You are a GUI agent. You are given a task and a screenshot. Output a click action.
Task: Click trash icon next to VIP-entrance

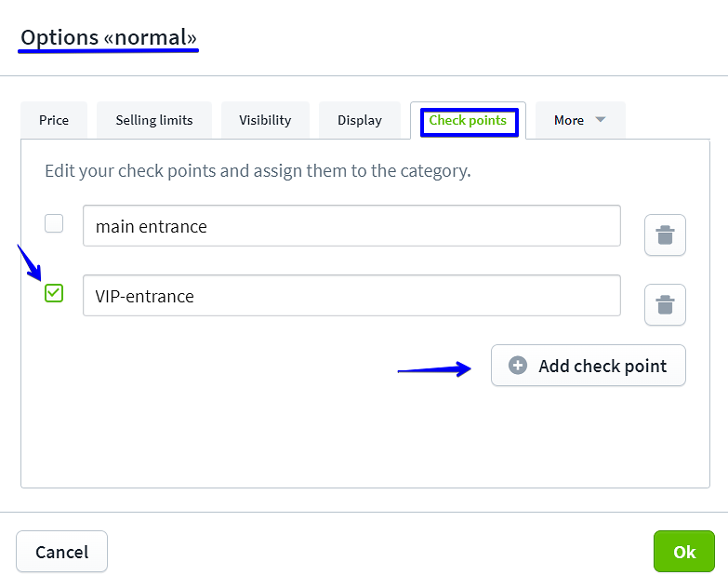coord(665,304)
